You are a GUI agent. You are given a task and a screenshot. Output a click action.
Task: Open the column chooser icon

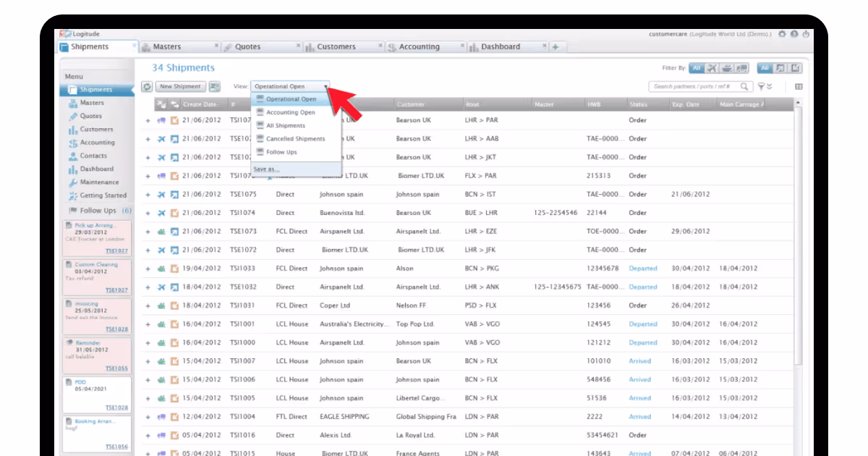(x=799, y=86)
